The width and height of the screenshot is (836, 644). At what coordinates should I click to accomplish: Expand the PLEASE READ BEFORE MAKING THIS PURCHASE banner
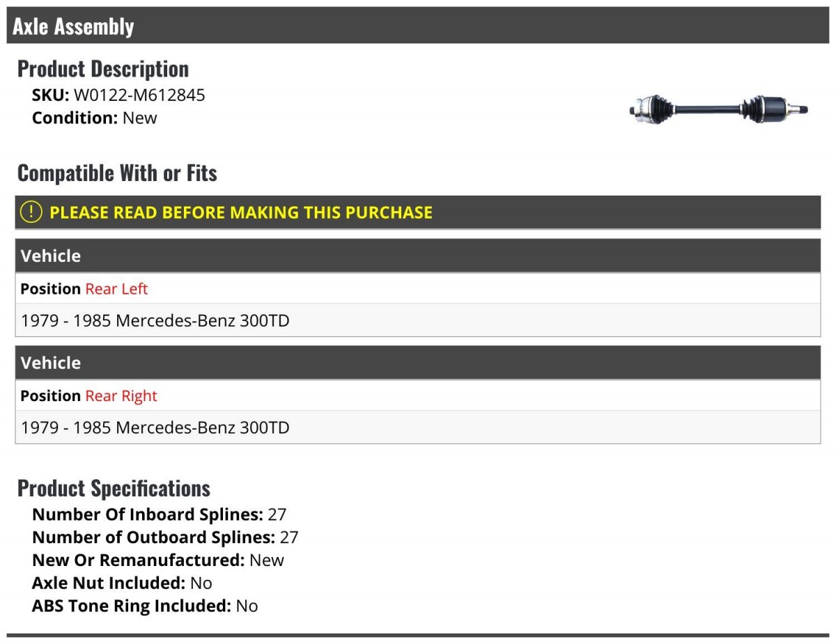[418, 212]
